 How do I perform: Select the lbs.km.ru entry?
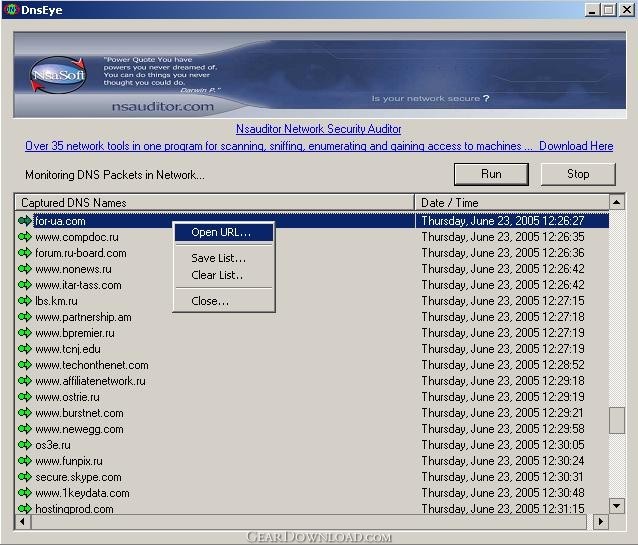click(56, 301)
